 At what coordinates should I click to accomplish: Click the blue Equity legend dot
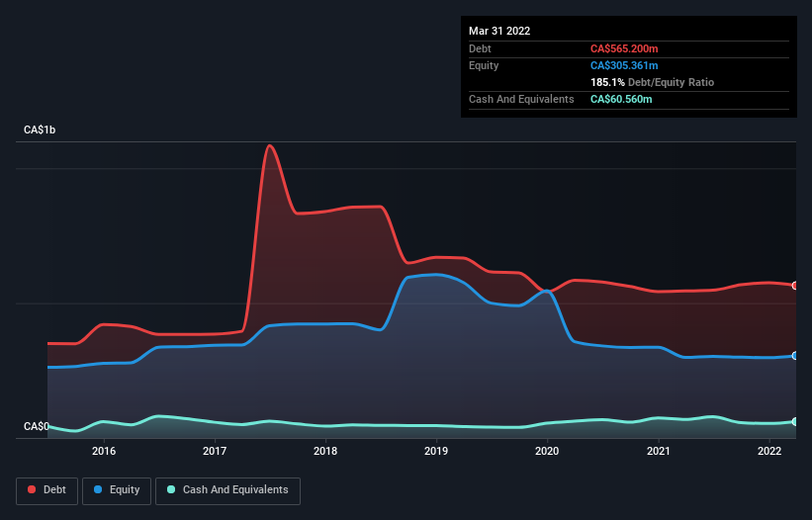(x=98, y=489)
